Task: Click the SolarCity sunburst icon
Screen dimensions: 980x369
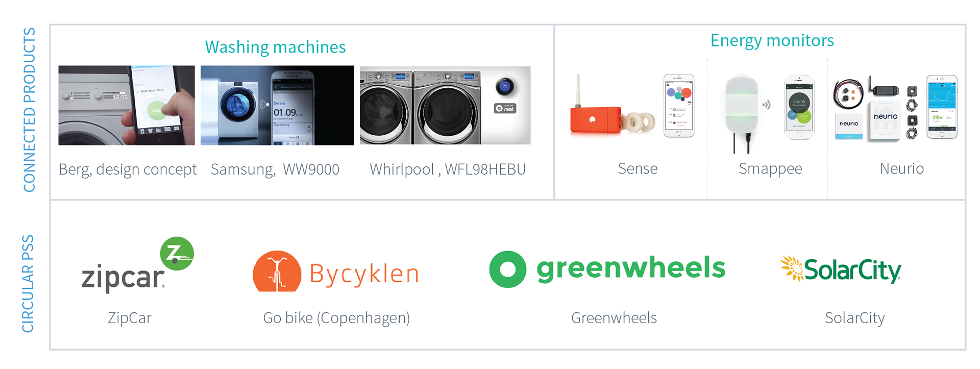Action: tap(792, 268)
